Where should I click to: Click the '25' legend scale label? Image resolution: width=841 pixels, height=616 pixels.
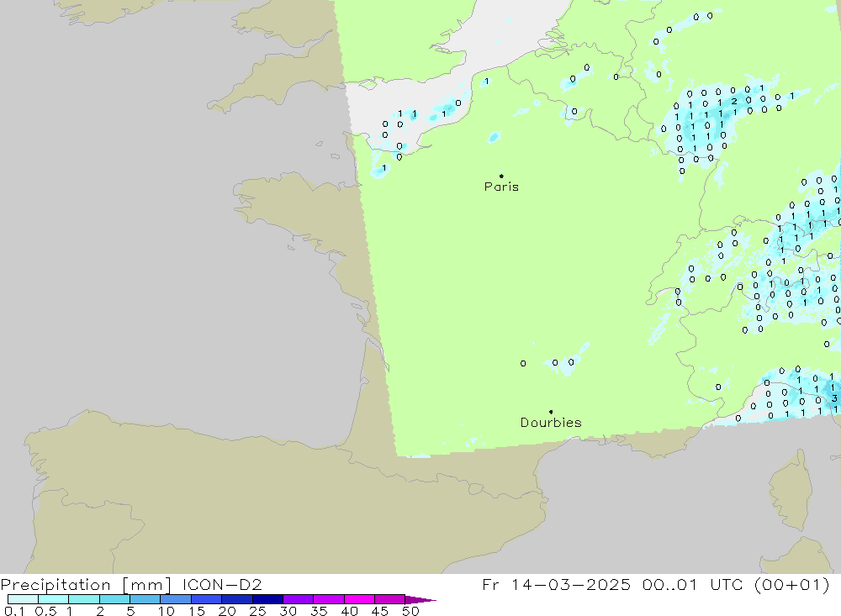pos(258,611)
